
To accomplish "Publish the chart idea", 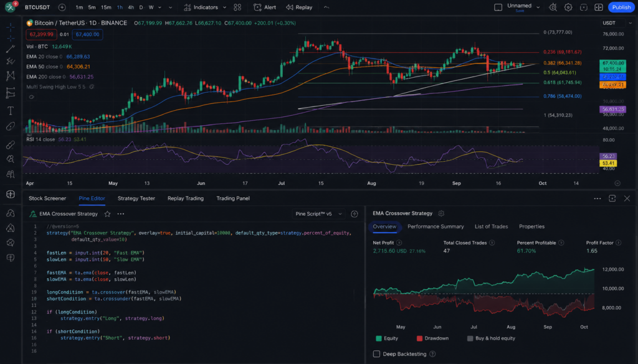I will 621,7.
